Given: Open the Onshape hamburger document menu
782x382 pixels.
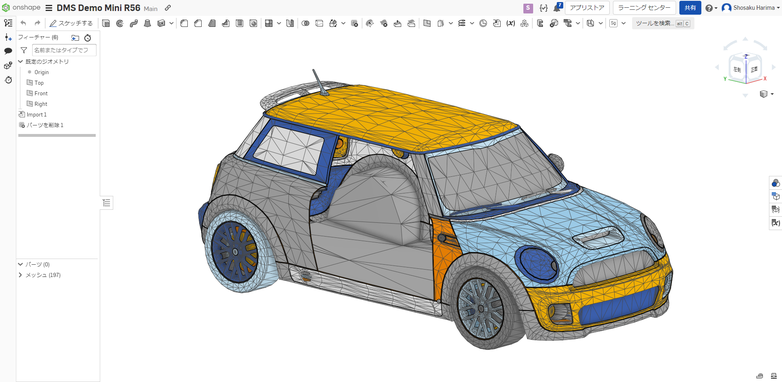Looking at the screenshot, I should click(x=49, y=8).
